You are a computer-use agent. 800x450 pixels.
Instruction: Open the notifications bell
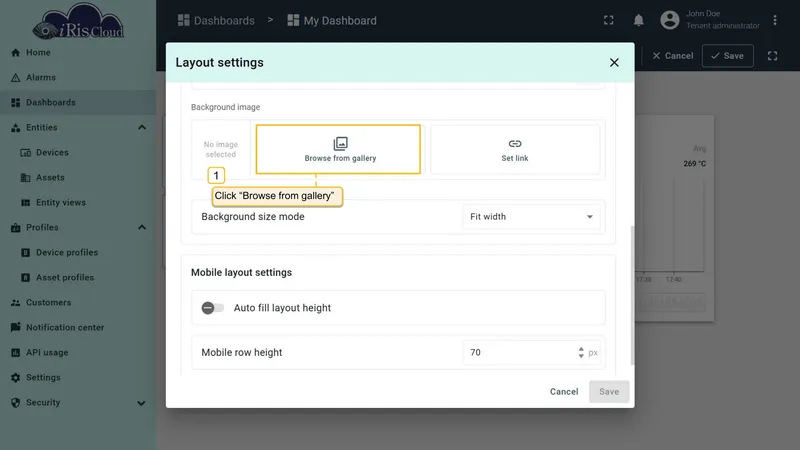(638, 20)
